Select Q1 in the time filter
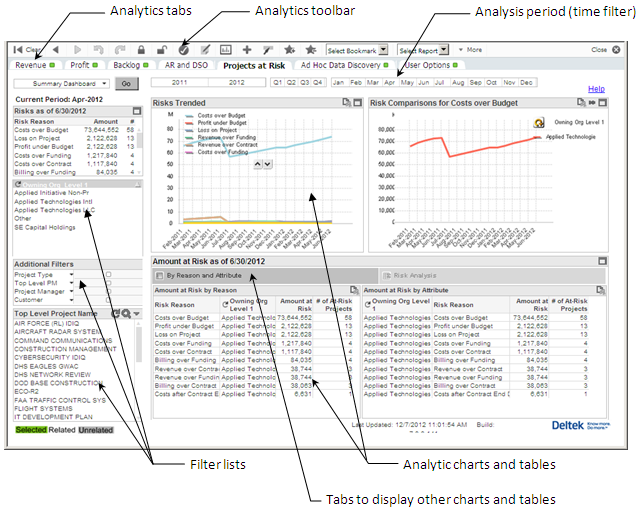This screenshot has width=642, height=513. 278,82
